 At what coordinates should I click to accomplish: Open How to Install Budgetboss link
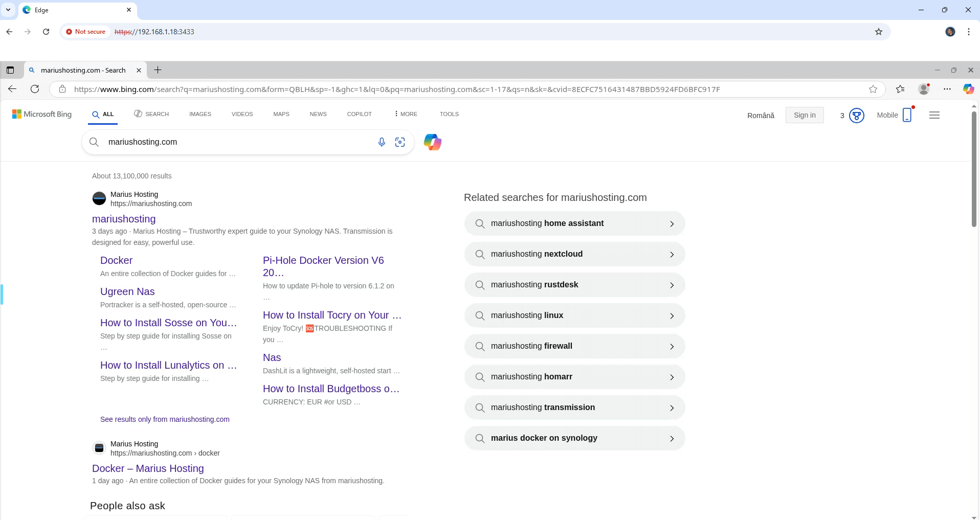pos(331,389)
